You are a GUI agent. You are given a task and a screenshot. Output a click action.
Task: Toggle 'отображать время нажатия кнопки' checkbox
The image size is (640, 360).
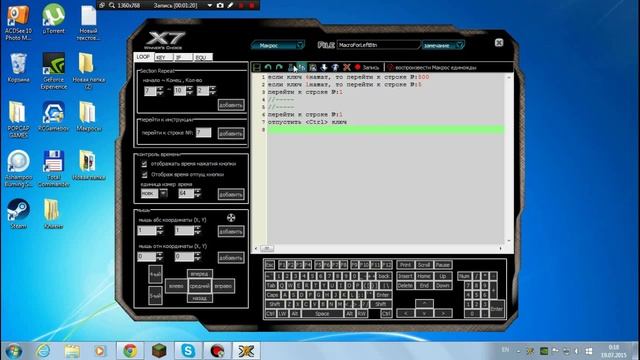coord(144,164)
